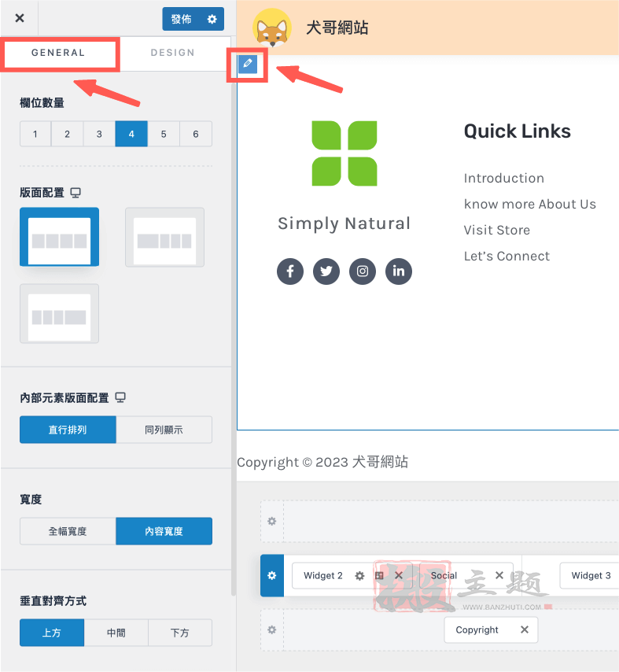Set vertical alignment to 中間
619x672 pixels.
116,633
